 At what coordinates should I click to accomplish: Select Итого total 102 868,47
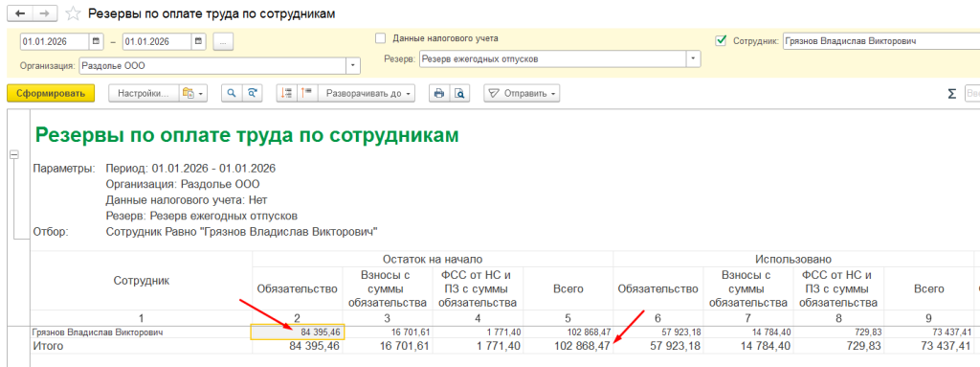pos(568,346)
